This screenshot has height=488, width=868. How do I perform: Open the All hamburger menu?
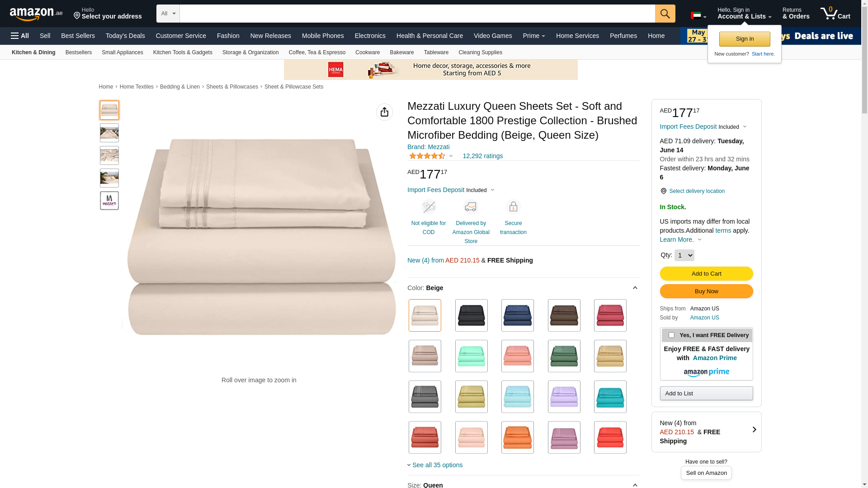pos(20,36)
